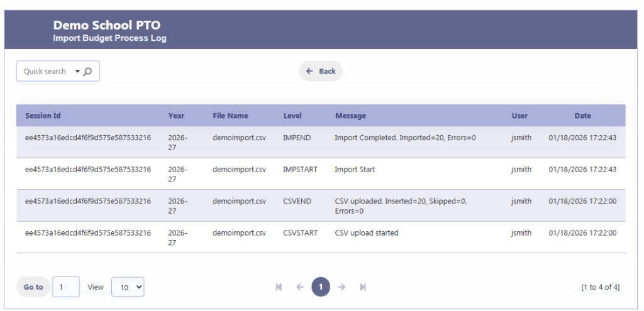
Task: Sort by Year column header
Action: click(176, 116)
